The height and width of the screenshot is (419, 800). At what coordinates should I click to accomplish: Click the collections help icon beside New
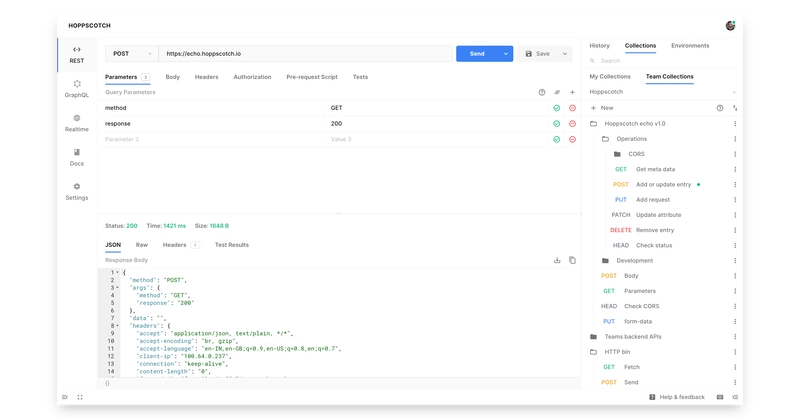[720, 108]
